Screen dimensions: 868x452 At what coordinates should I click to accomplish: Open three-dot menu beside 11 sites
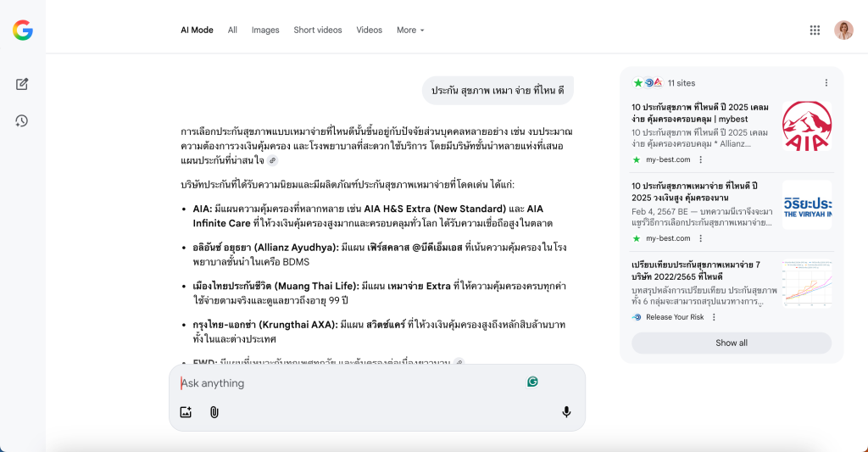tap(826, 83)
